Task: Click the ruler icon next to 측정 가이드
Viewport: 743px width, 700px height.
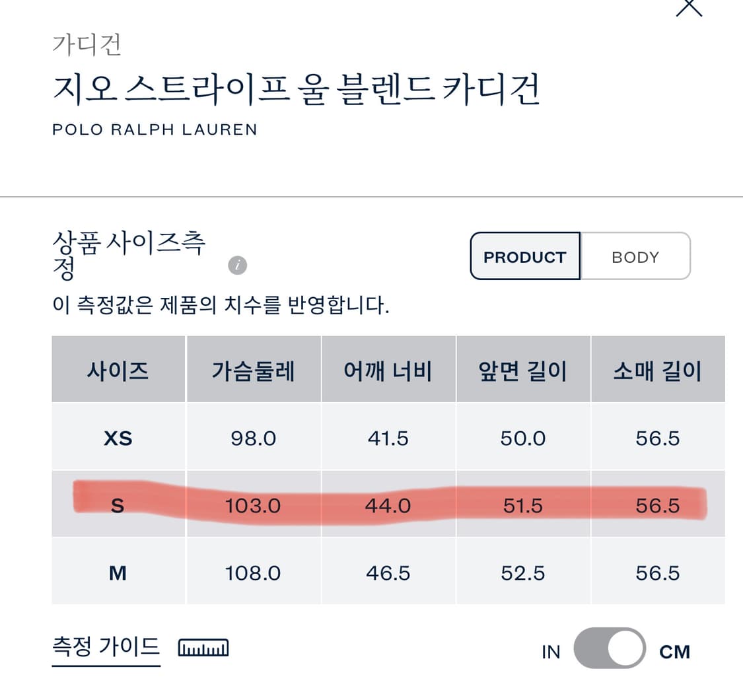Action: pos(203,647)
